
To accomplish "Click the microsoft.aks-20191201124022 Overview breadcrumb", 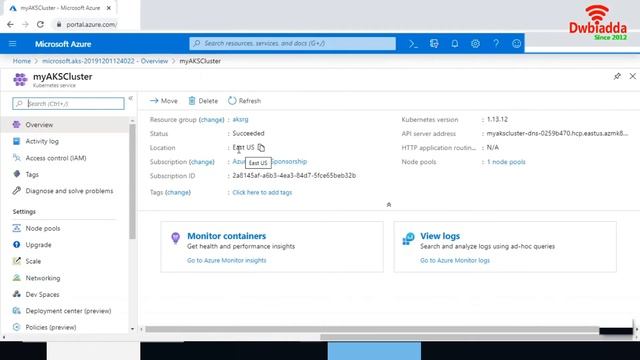I will [x=105, y=61].
